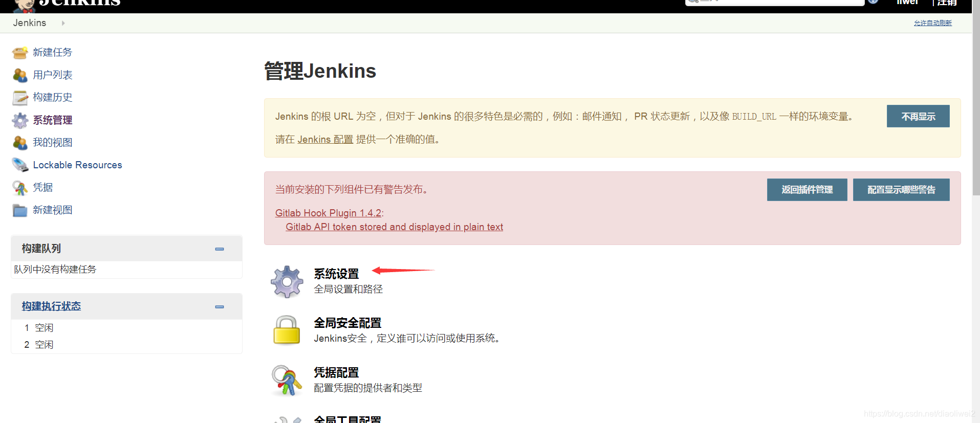Open Gitlab API token plain text warning link
This screenshot has height=423, width=980.
[x=394, y=227]
